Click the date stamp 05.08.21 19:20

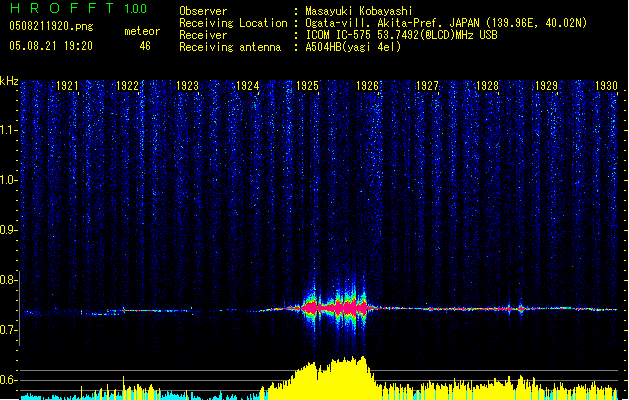pos(51,46)
